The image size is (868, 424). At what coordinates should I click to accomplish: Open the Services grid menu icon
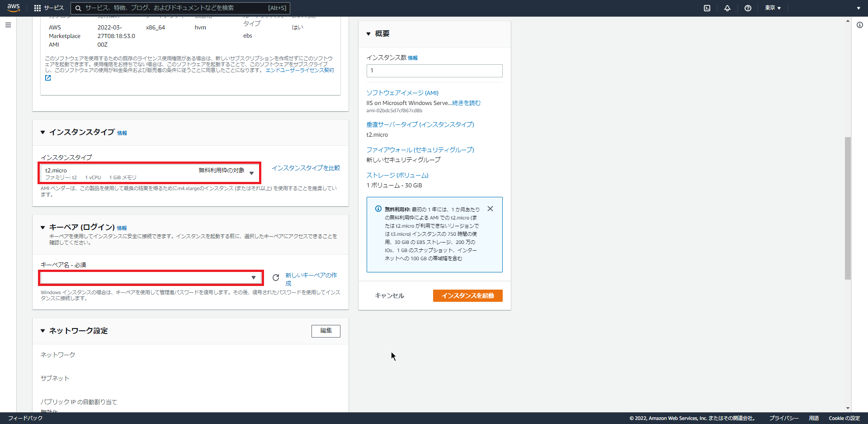click(x=36, y=8)
